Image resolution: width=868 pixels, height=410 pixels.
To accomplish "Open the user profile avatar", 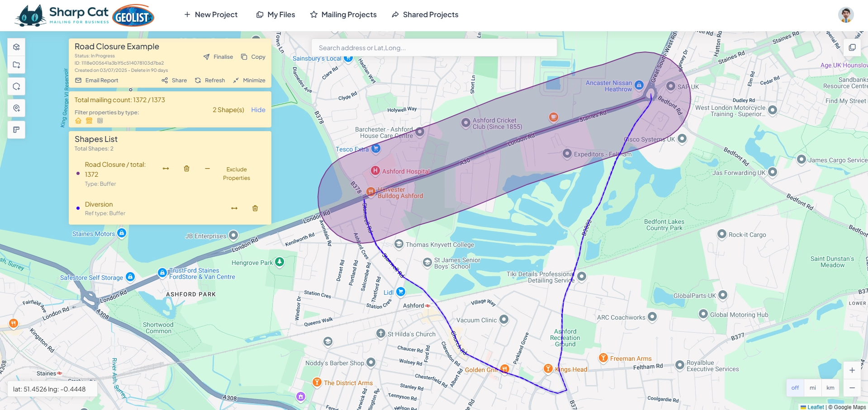I will point(846,14).
